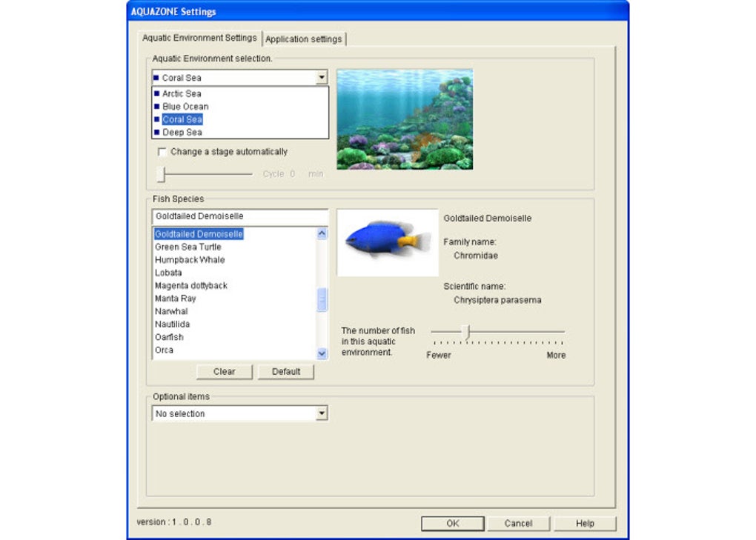Screen dimensions: 756x540
Task: Click the number of fish slider handle
Action: pyautogui.click(x=466, y=332)
